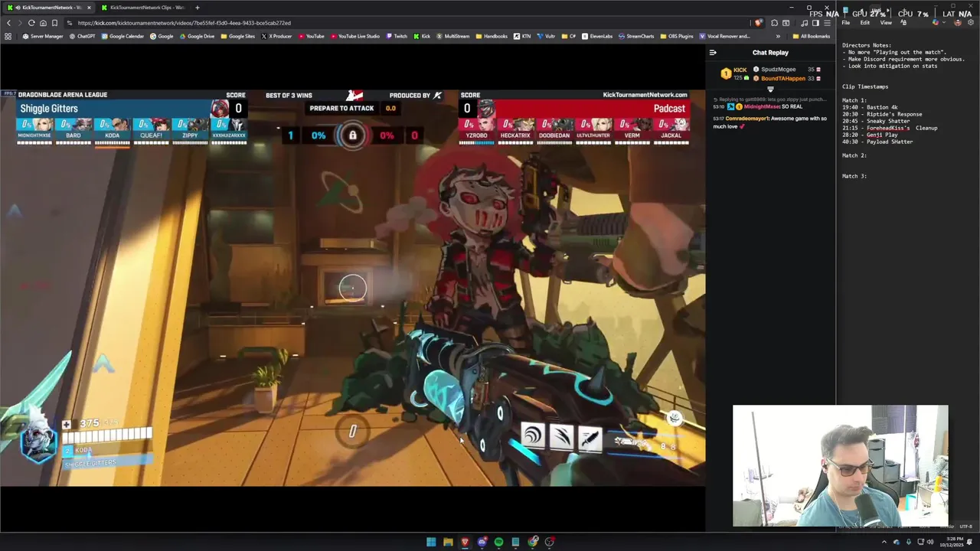This screenshot has height=551, width=980.
Task: Open Brave browser from the taskbar
Action: click(x=465, y=542)
